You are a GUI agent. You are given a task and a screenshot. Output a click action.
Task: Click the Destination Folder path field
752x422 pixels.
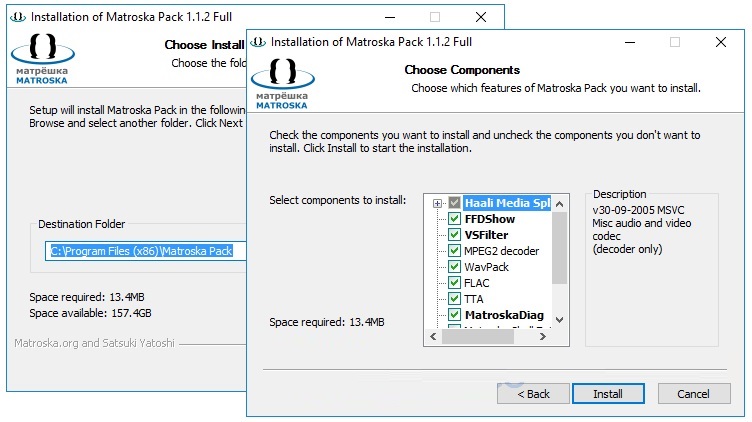pyautogui.click(x=145, y=251)
